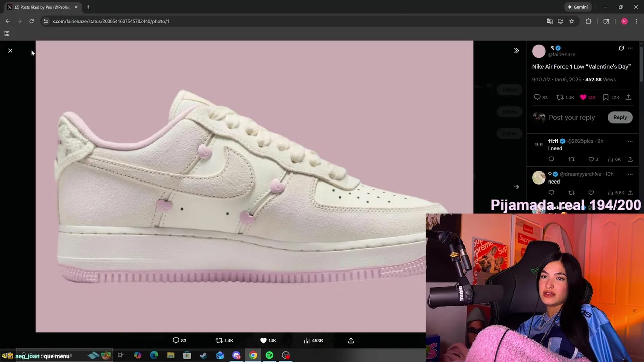Reply to the 'I need' comment
This screenshot has height=362, width=644.
[x=551, y=159]
